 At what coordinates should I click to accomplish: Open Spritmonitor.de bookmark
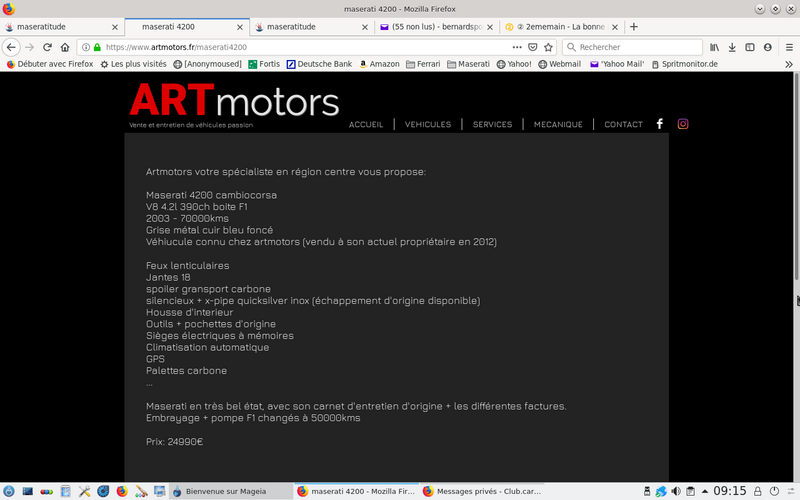[x=685, y=64]
